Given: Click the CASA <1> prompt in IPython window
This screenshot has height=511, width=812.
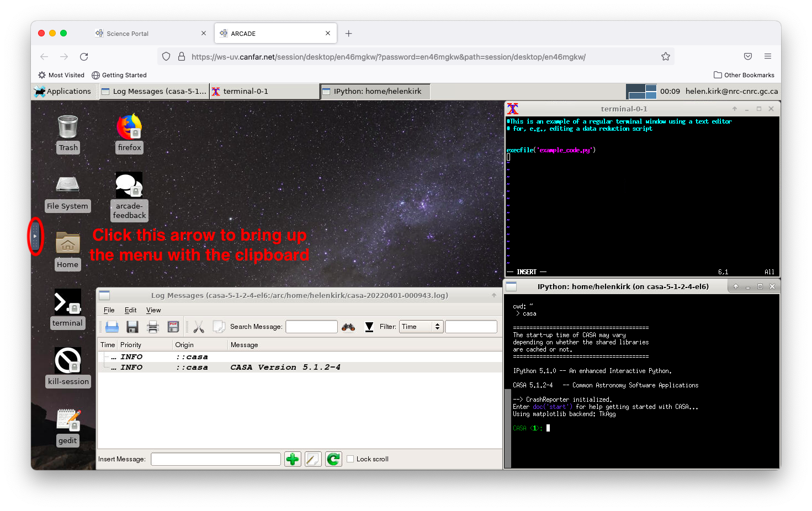Looking at the screenshot, I should [x=527, y=428].
